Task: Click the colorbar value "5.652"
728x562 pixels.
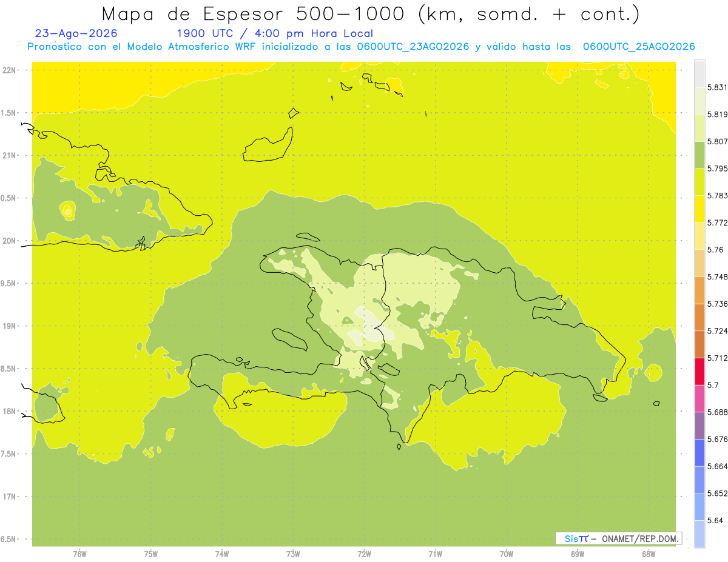Action: tap(718, 493)
